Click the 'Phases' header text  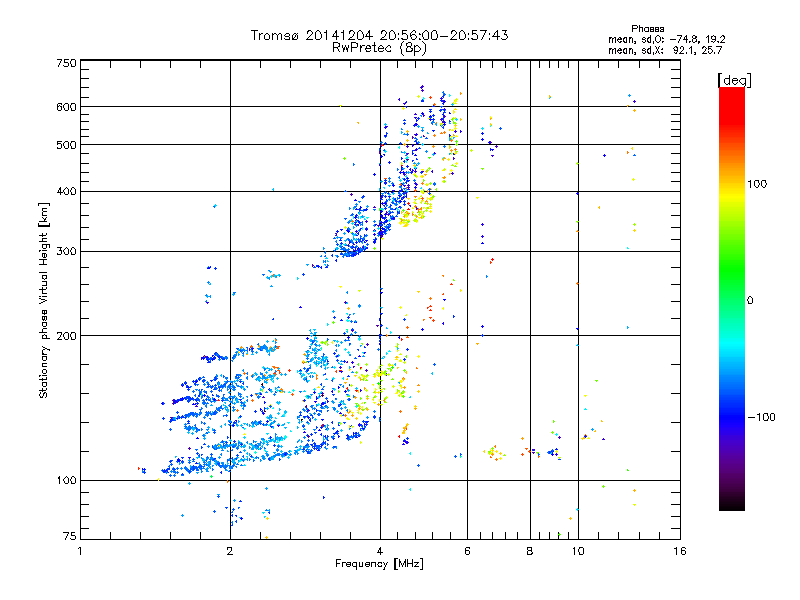click(x=647, y=29)
